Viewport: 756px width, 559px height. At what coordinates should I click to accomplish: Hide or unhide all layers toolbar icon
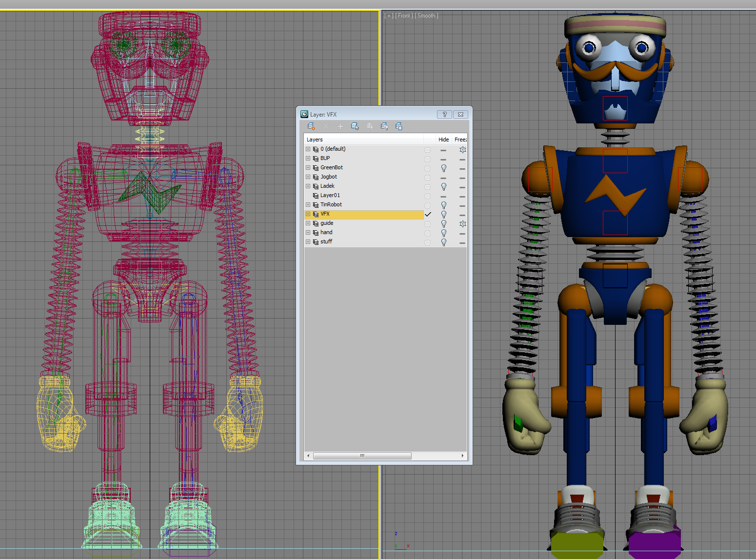click(x=384, y=127)
